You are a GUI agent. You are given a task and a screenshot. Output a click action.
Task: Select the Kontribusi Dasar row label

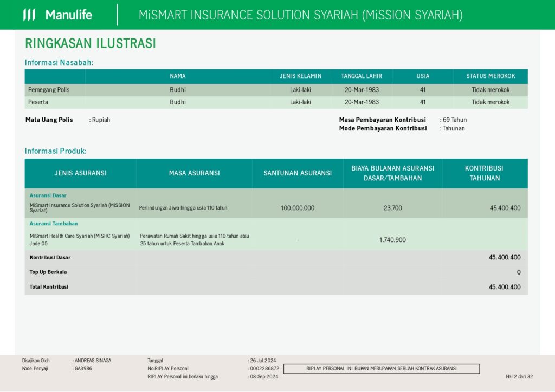point(50,258)
